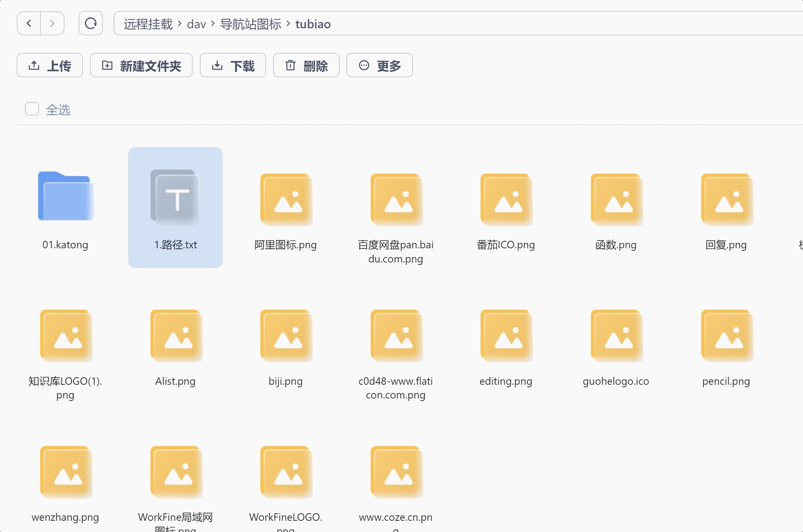The height and width of the screenshot is (532, 803).
Task: Select the WorkFineLOGO.png image icon
Action: point(286,472)
